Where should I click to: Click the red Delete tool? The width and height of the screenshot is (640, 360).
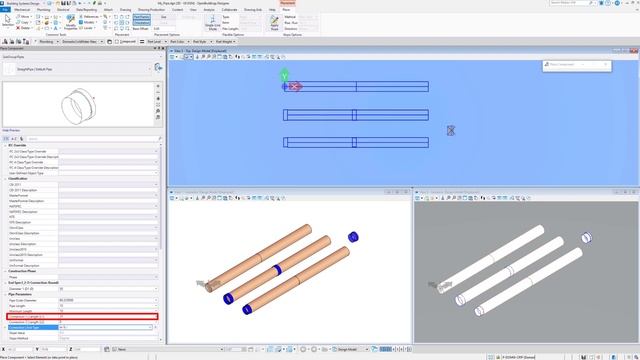(23, 28)
